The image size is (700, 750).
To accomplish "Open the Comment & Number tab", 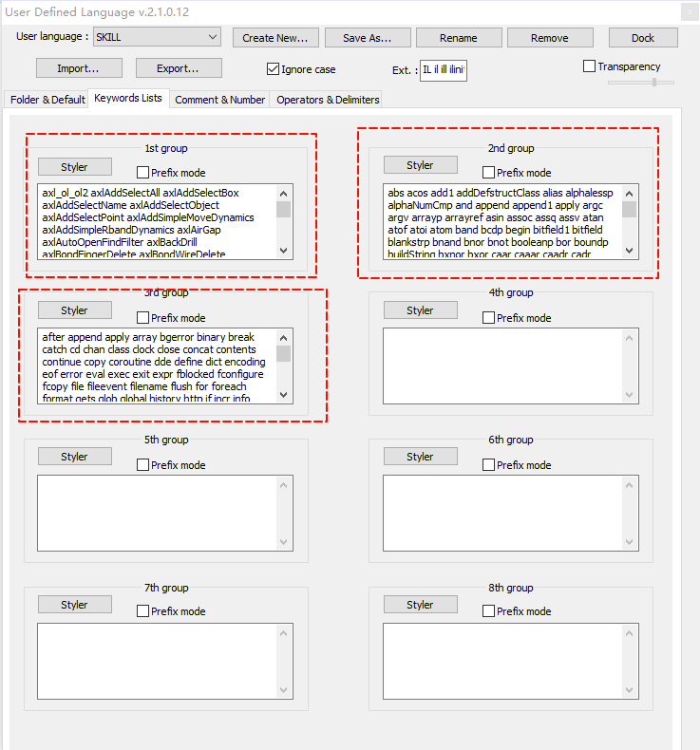I will tap(219, 100).
